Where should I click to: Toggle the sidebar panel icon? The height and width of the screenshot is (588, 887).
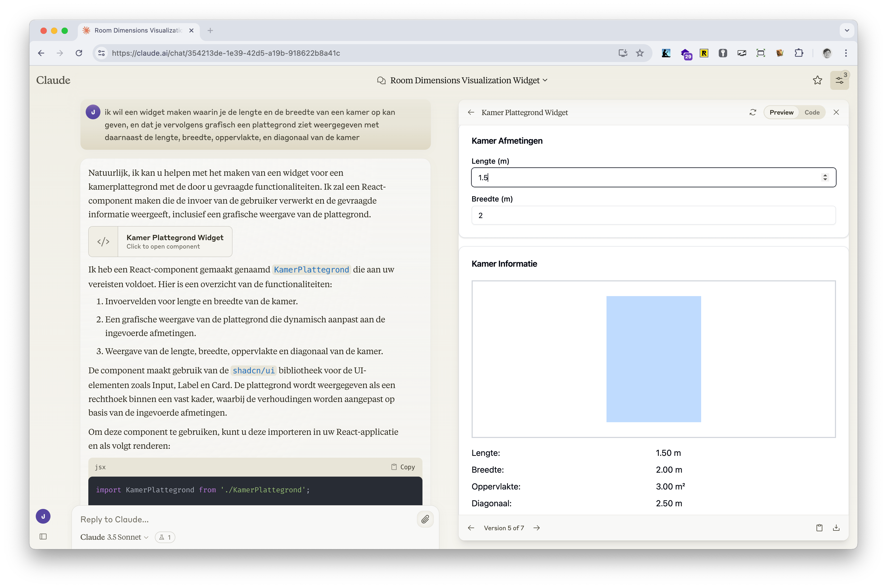pos(43,537)
